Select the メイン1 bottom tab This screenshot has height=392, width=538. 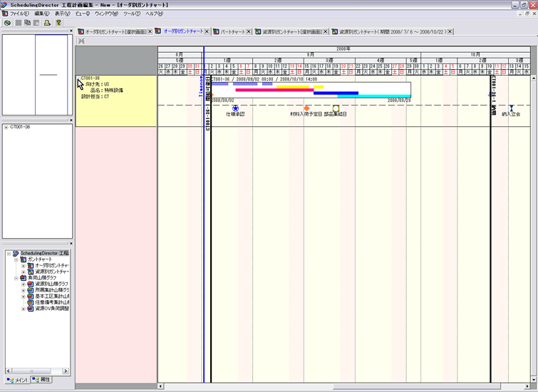click(x=17, y=381)
